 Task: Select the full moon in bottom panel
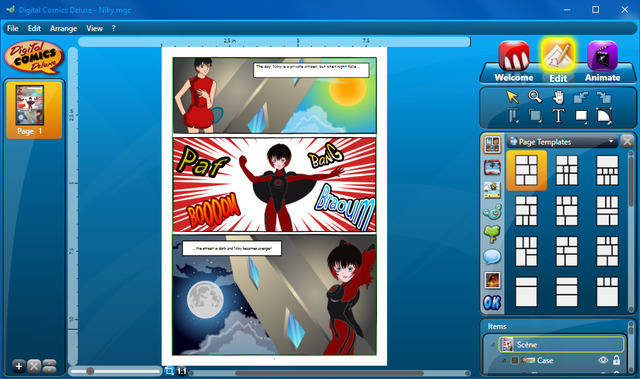(205, 299)
